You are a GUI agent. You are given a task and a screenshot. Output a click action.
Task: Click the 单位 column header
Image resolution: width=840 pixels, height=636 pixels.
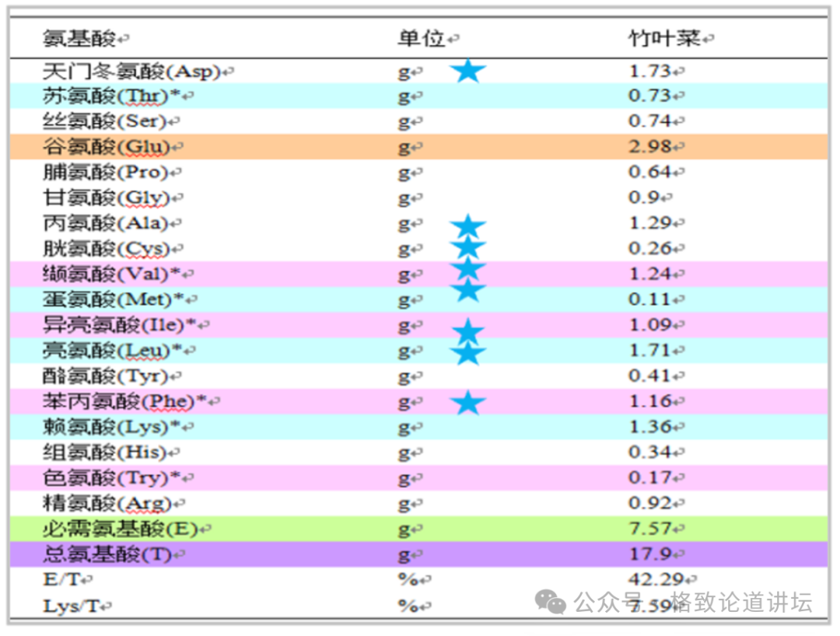[422, 38]
